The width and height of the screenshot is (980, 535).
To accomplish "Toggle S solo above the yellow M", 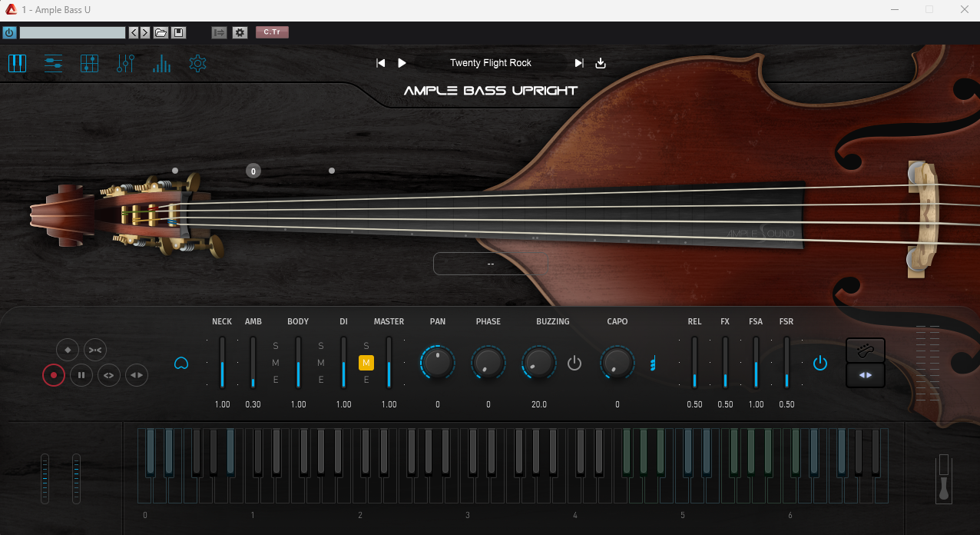I will point(366,346).
